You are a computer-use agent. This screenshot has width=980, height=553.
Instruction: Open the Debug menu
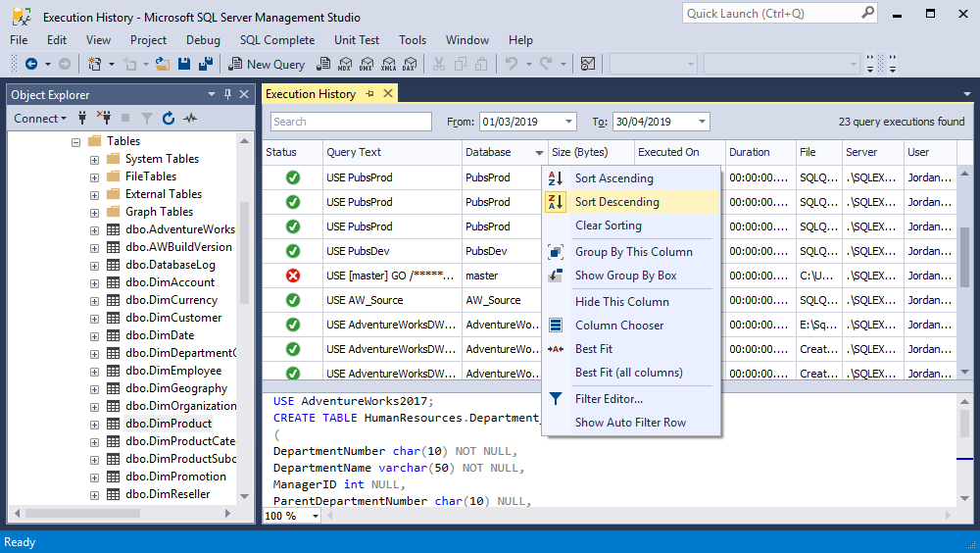(x=203, y=40)
